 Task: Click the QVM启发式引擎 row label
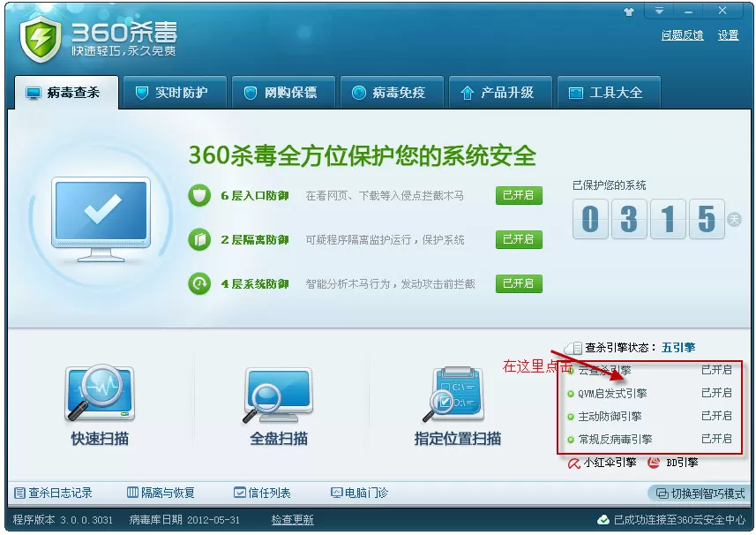(x=612, y=393)
